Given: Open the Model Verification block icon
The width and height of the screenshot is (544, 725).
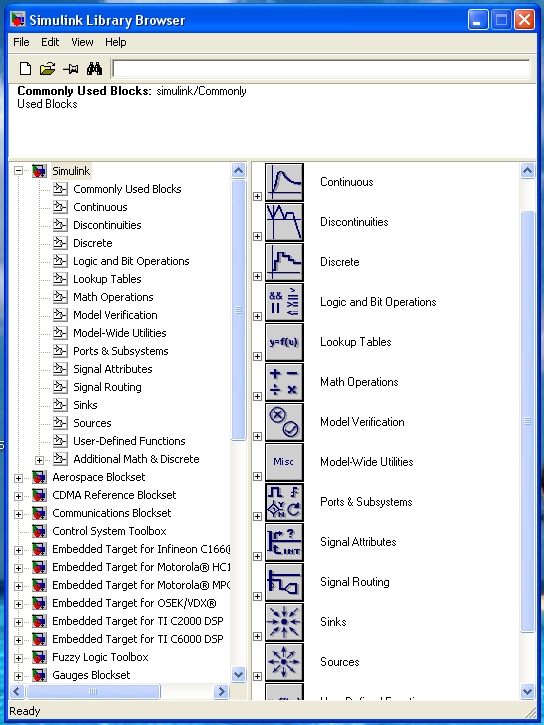Looking at the screenshot, I should point(284,422).
